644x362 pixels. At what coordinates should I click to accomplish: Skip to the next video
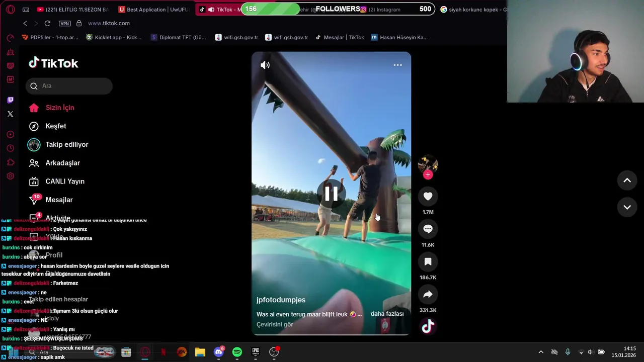(x=627, y=207)
